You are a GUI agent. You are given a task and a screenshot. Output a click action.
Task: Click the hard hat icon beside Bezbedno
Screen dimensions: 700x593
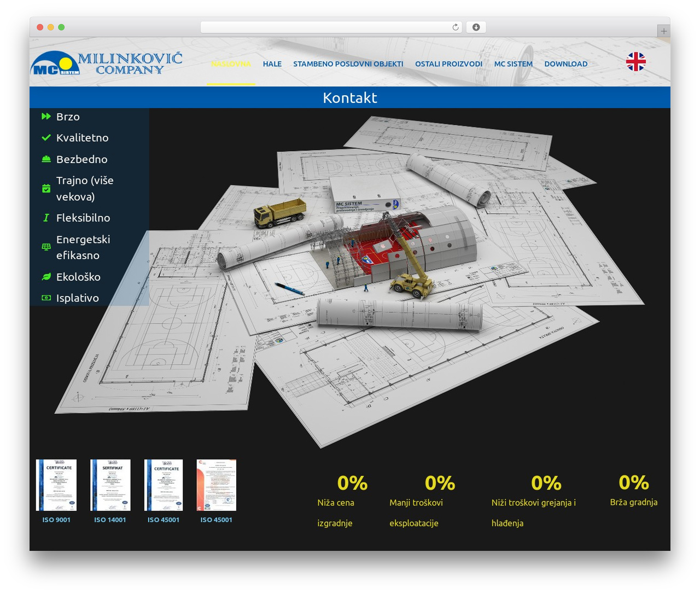(46, 159)
